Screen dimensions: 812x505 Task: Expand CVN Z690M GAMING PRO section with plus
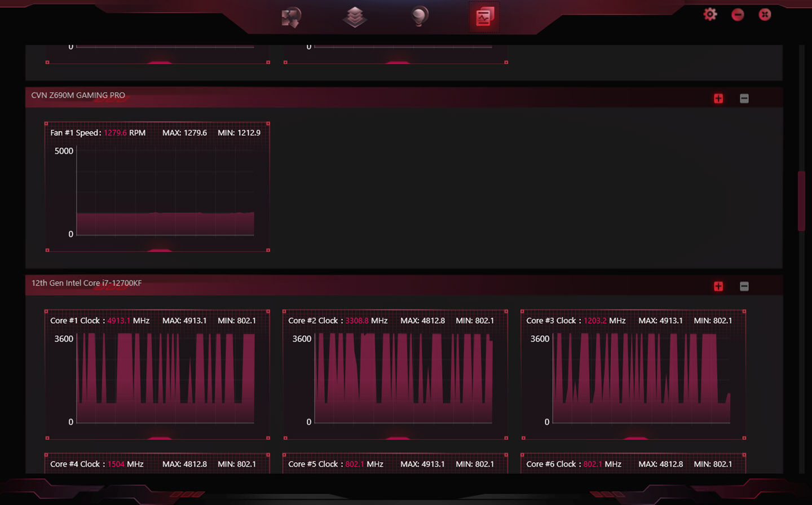(x=718, y=98)
